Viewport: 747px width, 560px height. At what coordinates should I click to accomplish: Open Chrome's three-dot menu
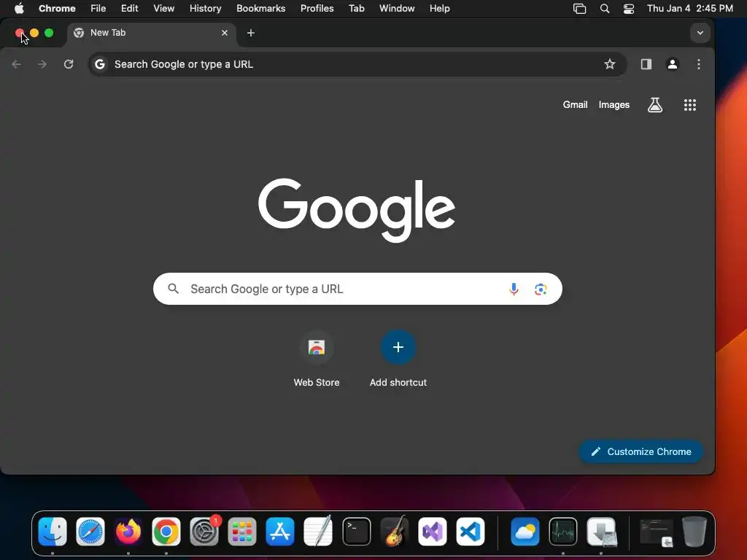(x=698, y=64)
